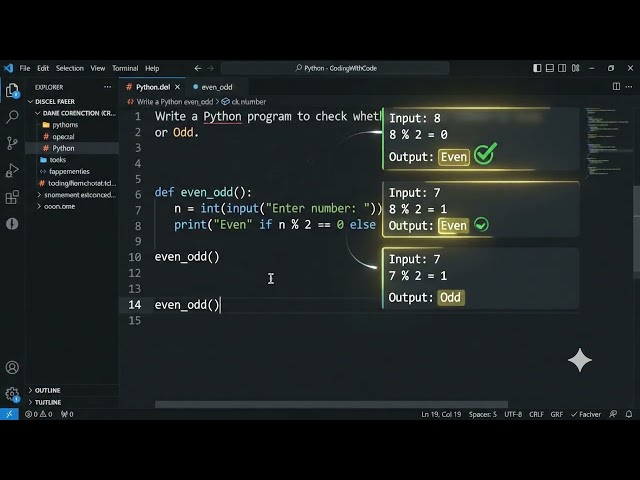The height and width of the screenshot is (480, 640).
Task: Click line 14 even_odd() call
Action: point(187,304)
